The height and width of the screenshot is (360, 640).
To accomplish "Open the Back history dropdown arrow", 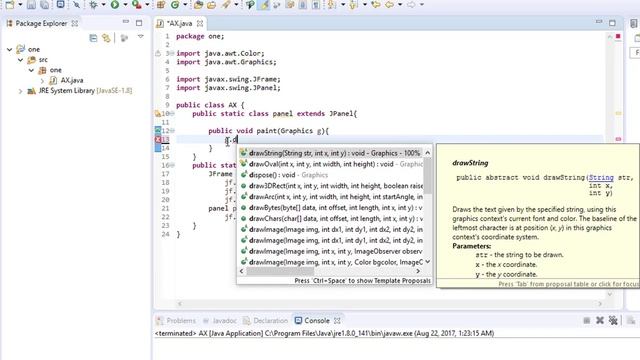I will [x=400, y=4].
